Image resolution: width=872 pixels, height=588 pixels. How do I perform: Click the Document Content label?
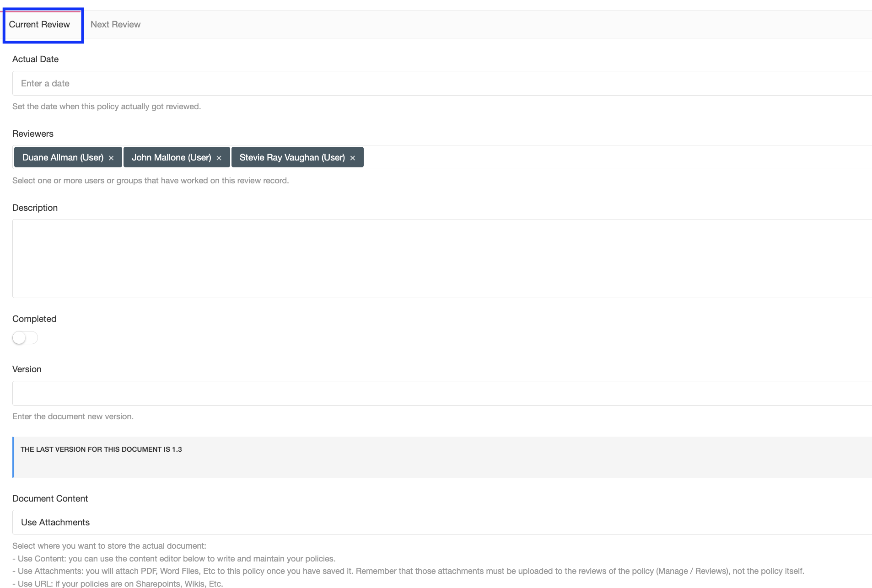50,499
